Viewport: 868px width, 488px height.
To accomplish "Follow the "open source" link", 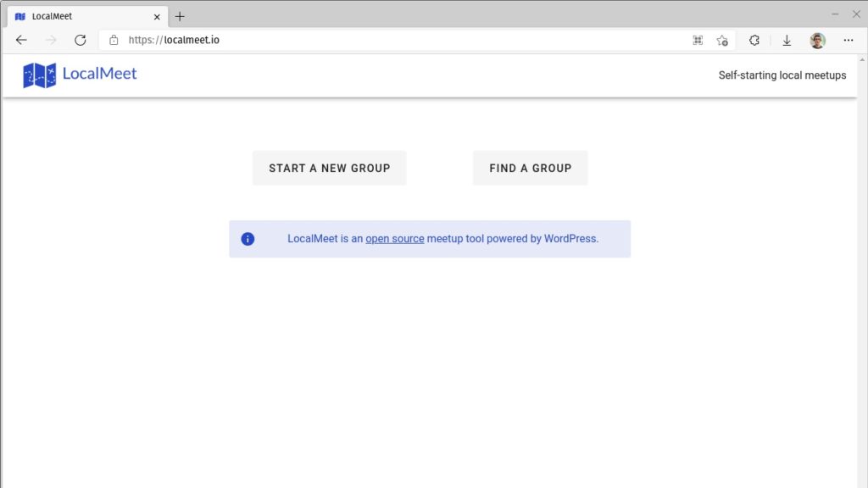I will tap(394, 239).
